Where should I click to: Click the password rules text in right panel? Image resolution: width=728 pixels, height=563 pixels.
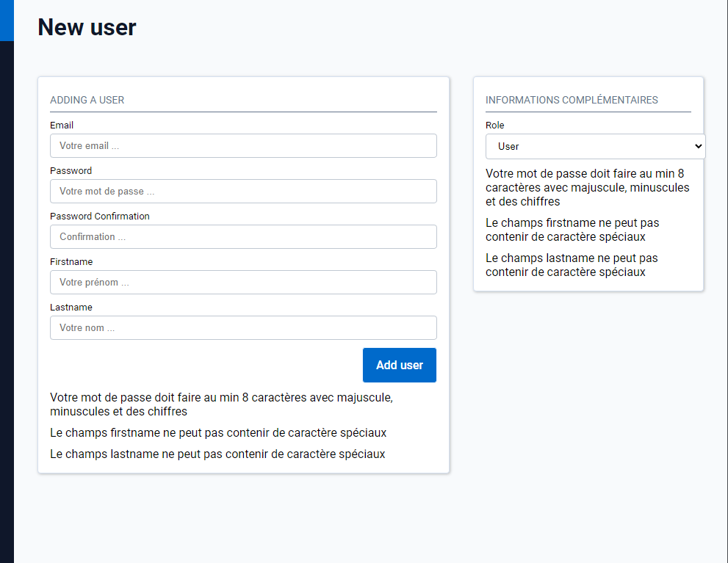pos(587,187)
